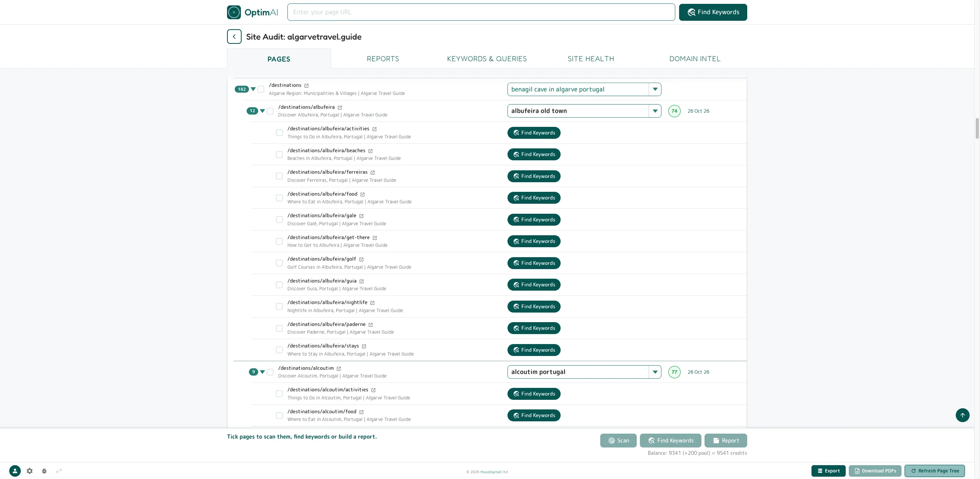Open external link for /destinations/albufeira/beaches

click(370, 151)
